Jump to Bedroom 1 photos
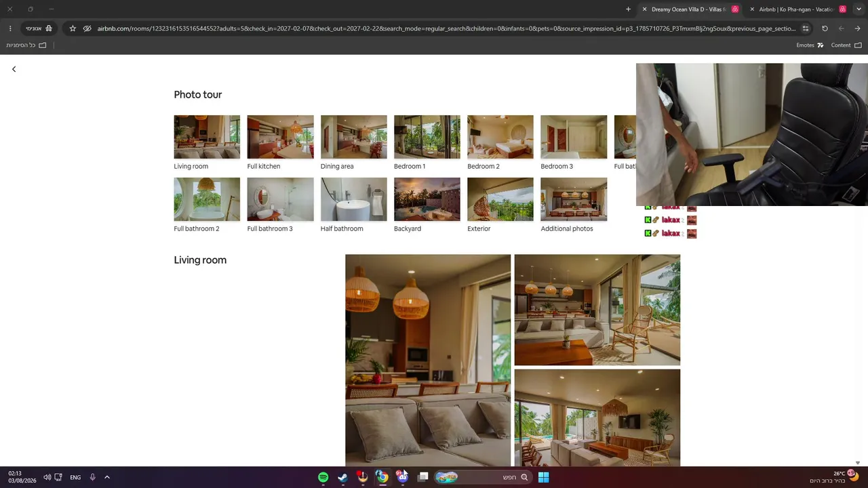The image size is (868, 488). click(x=427, y=137)
